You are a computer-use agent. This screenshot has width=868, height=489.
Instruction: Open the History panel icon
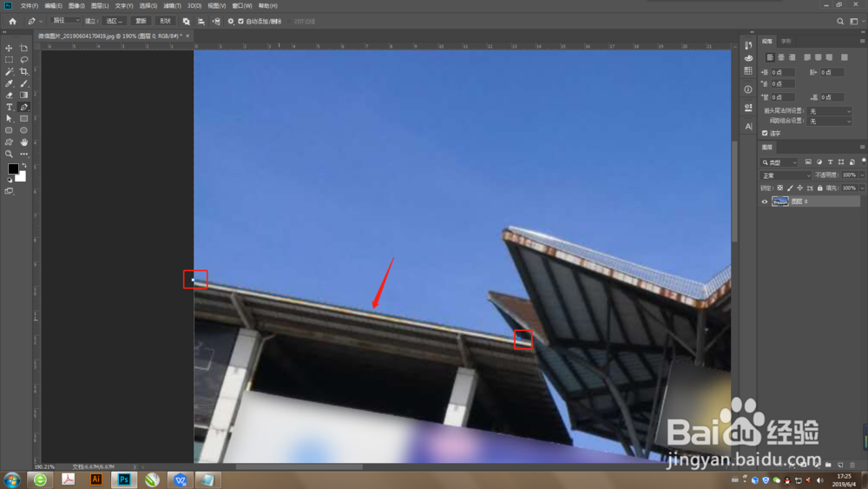tap(748, 45)
